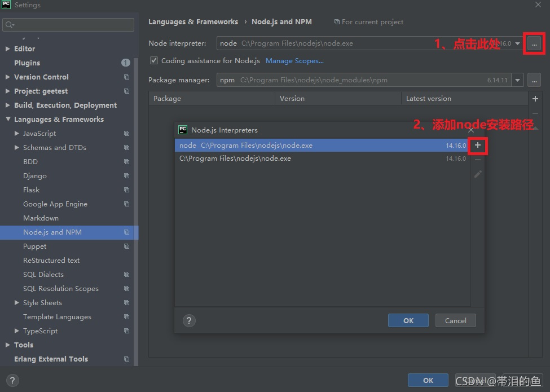The width and height of the screenshot is (550, 392).
Task: Confirm with OK in Node.js Interpreters dialog
Action: [x=408, y=320]
